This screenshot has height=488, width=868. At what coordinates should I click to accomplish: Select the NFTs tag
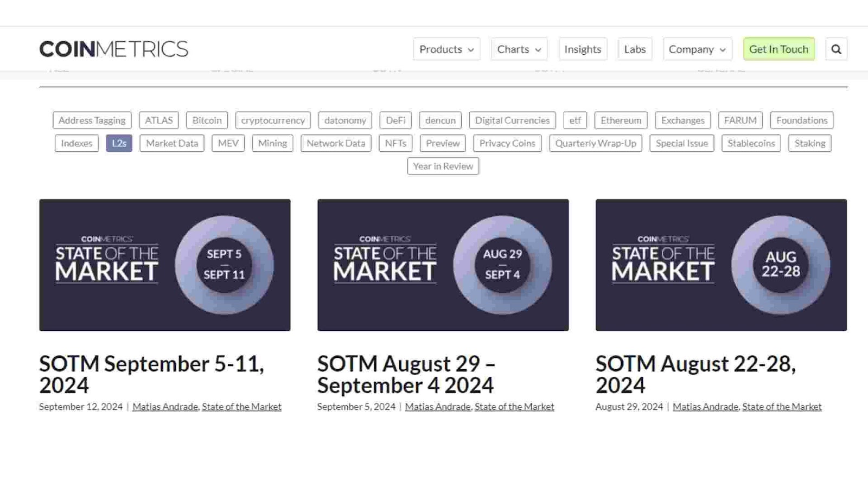pyautogui.click(x=395, y=143)
